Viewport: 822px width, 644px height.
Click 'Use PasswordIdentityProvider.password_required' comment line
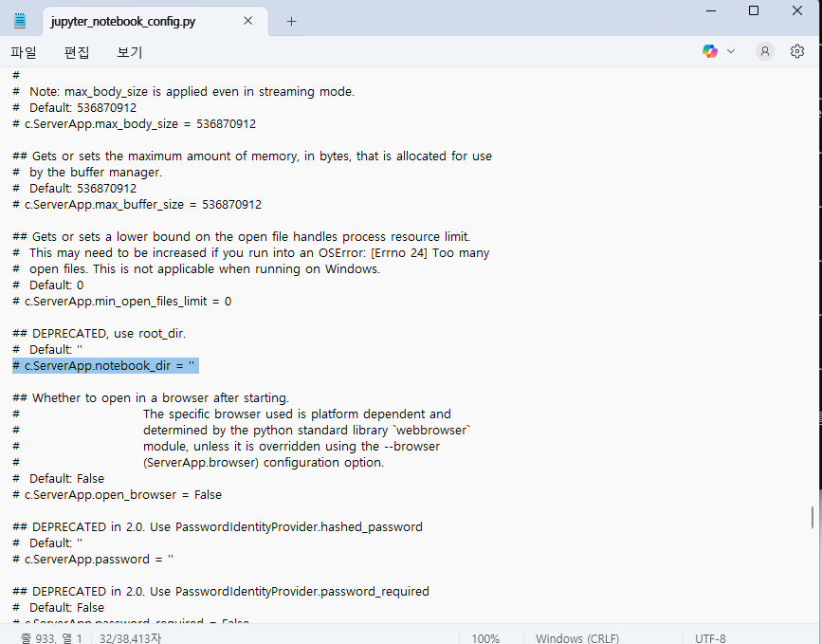(221, 592)
